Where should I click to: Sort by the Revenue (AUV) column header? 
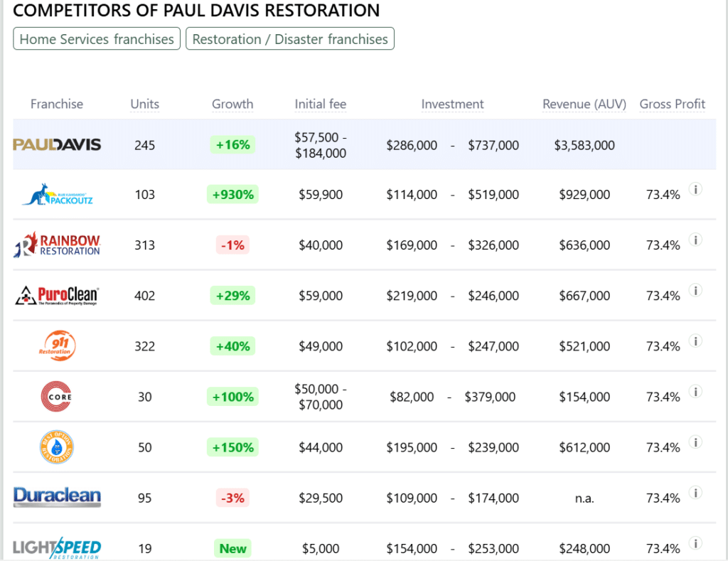point(584,104)
